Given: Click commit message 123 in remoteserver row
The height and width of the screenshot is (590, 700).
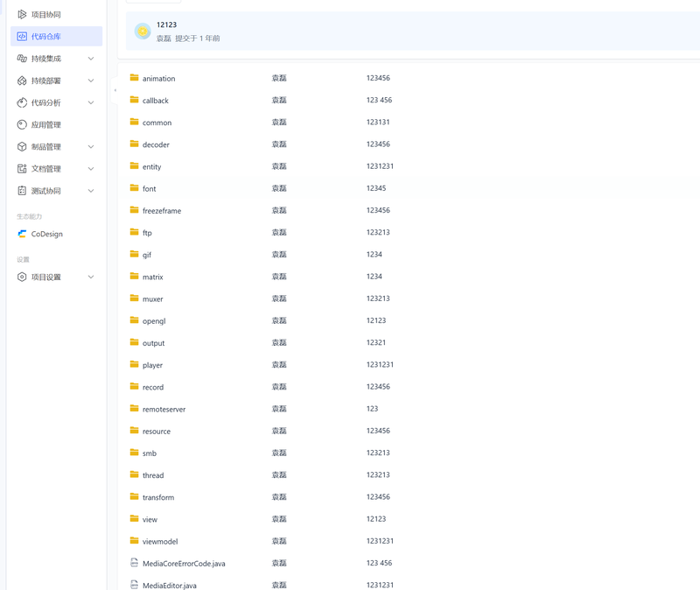Looking at the screenshot, I should coord(373,409).
